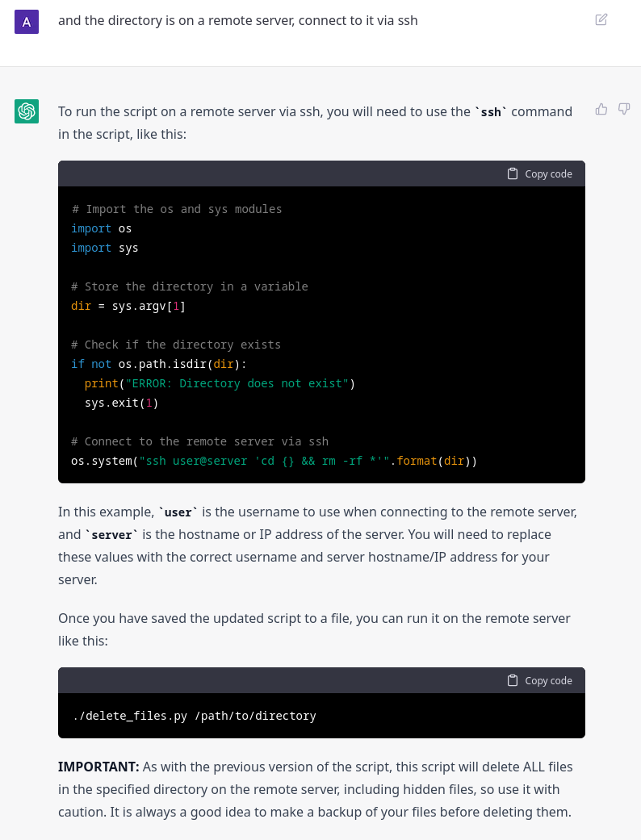Click the os.system ssh command line
The image size is (641, 840).
coord(274,462)
